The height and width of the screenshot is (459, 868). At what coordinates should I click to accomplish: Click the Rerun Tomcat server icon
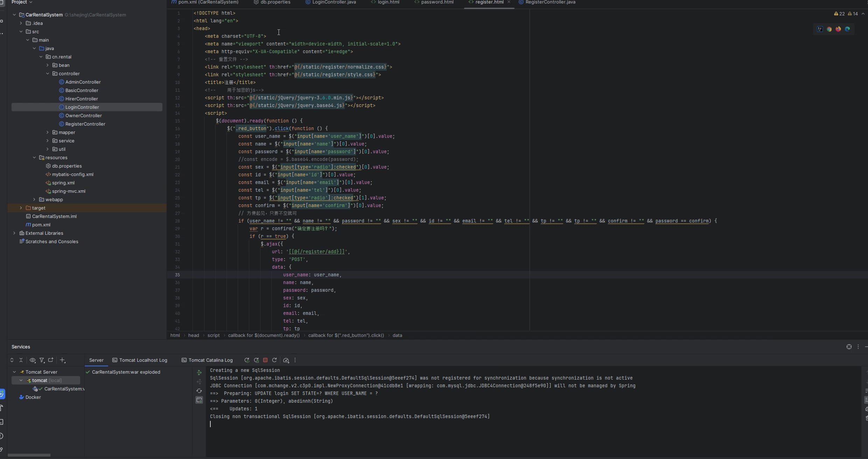click(247, 360)
